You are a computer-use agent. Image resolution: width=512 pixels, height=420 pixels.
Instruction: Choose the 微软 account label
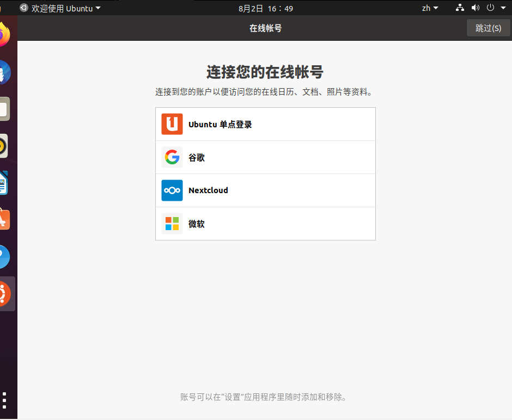(197, 224)
